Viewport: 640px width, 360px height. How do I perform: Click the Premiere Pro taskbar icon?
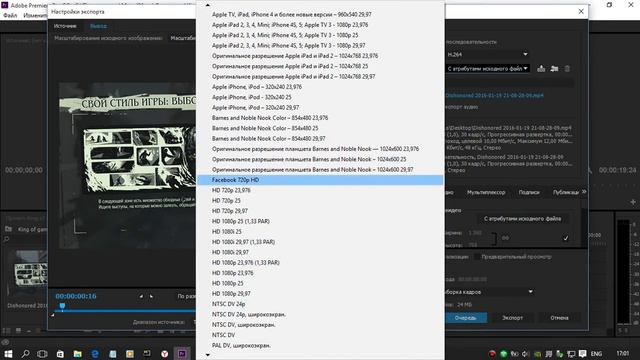pyautogui.click(x=182, y=353)
